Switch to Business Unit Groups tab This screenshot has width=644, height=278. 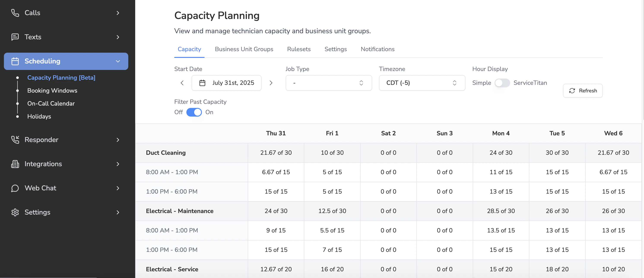(x=244, y=49)
